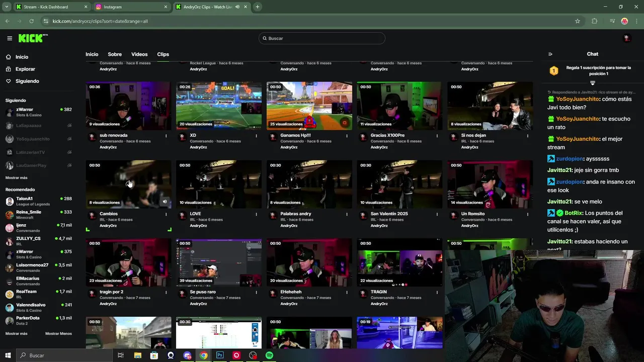
Task: View site information icon in address bar
Action: (46, 21)
